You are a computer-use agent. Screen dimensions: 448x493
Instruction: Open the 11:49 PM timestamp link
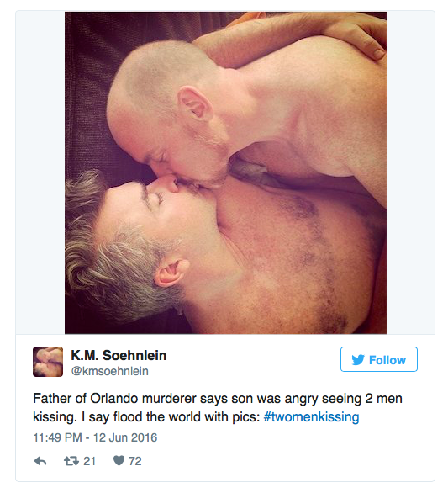[57, 437]
